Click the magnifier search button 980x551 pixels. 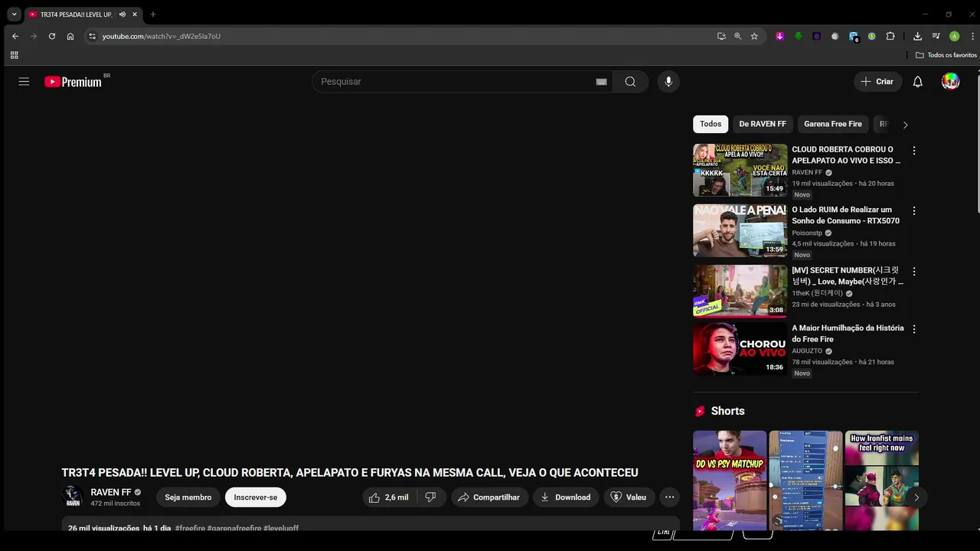pyautogui.click(x=630, y=82)
